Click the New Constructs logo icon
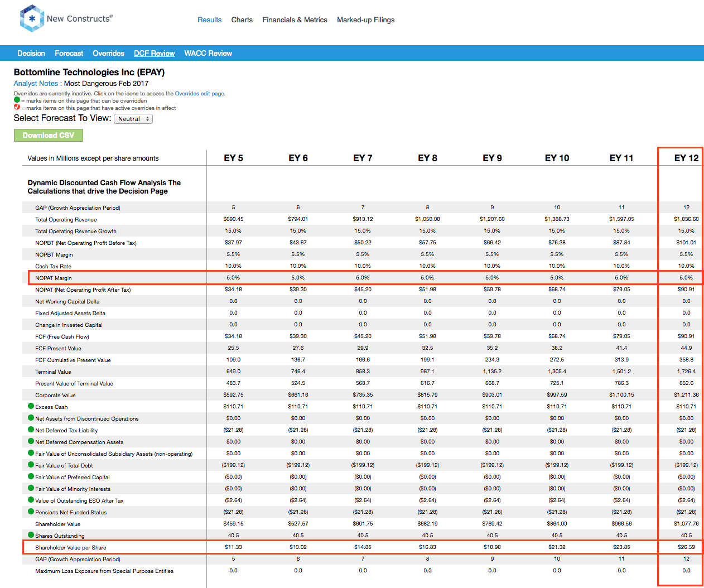 tap(32, 18)
